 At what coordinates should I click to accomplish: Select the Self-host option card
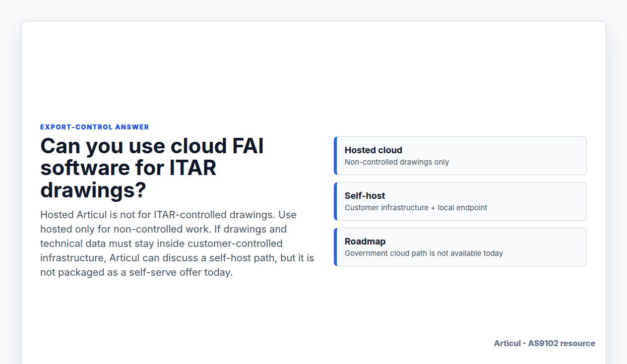click(x=460, y=201)
